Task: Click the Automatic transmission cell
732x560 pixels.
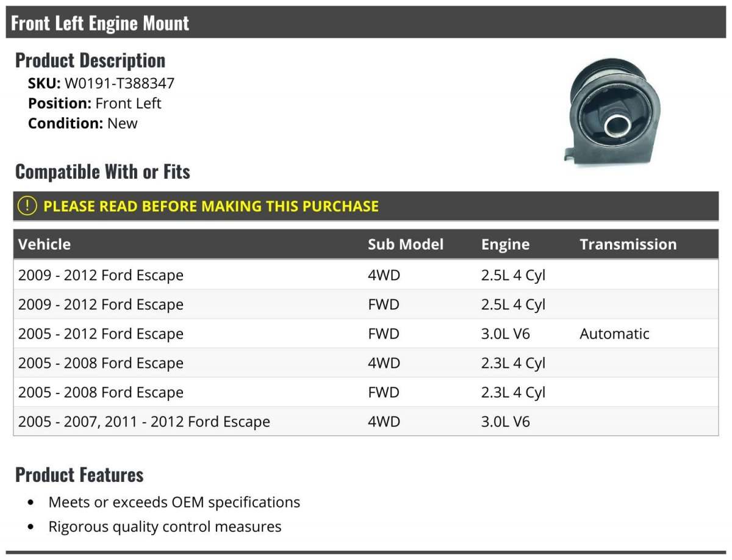Action: click(614, 334)
